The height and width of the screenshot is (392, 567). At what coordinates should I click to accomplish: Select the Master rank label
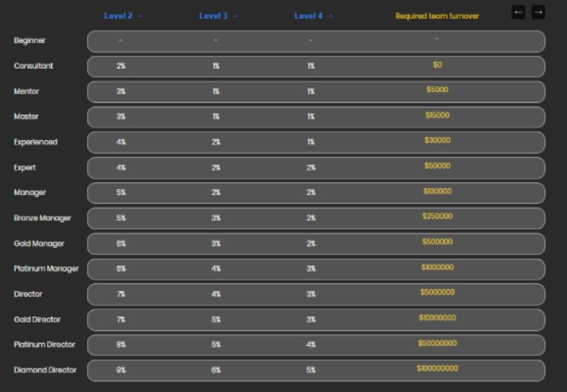click(26, 116)
